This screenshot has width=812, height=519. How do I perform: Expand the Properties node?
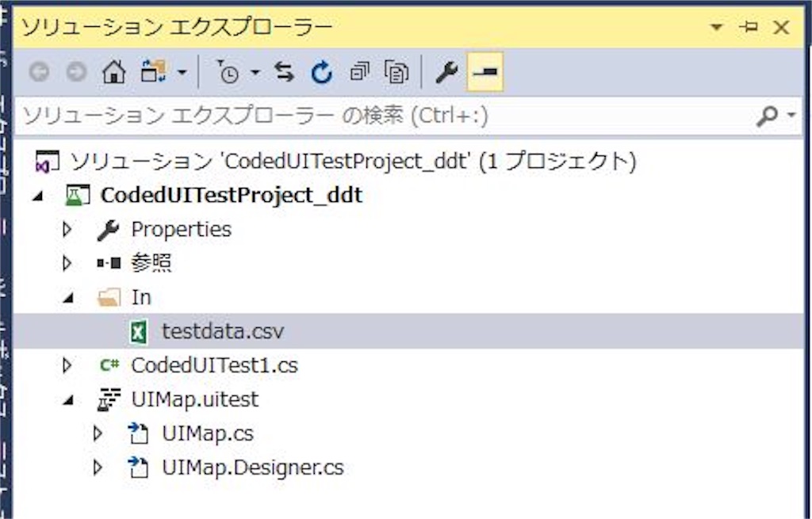click(67, 229)
